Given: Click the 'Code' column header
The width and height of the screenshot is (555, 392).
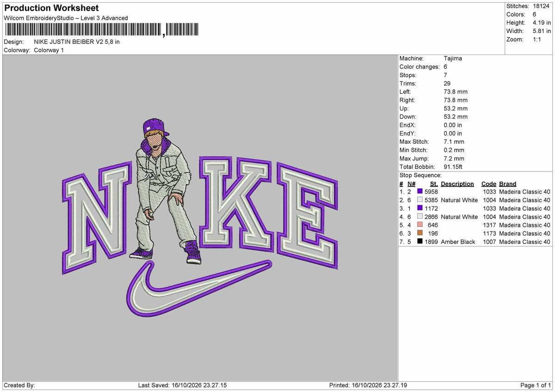Looking at the screenshot, I should (x=489, y=184).
